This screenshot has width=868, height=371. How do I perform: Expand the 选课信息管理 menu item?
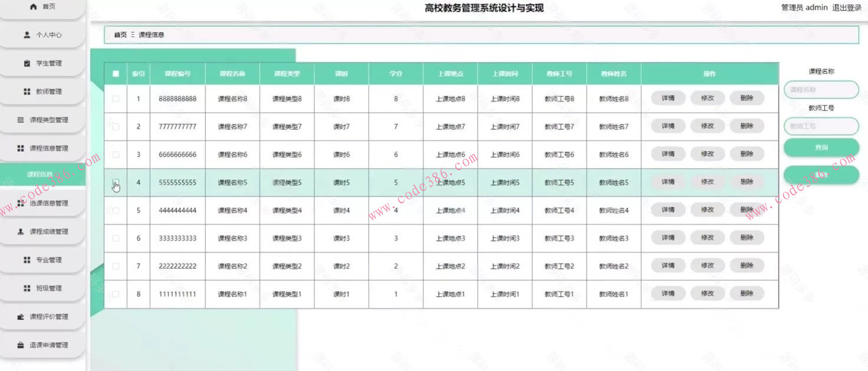[42, 203]
